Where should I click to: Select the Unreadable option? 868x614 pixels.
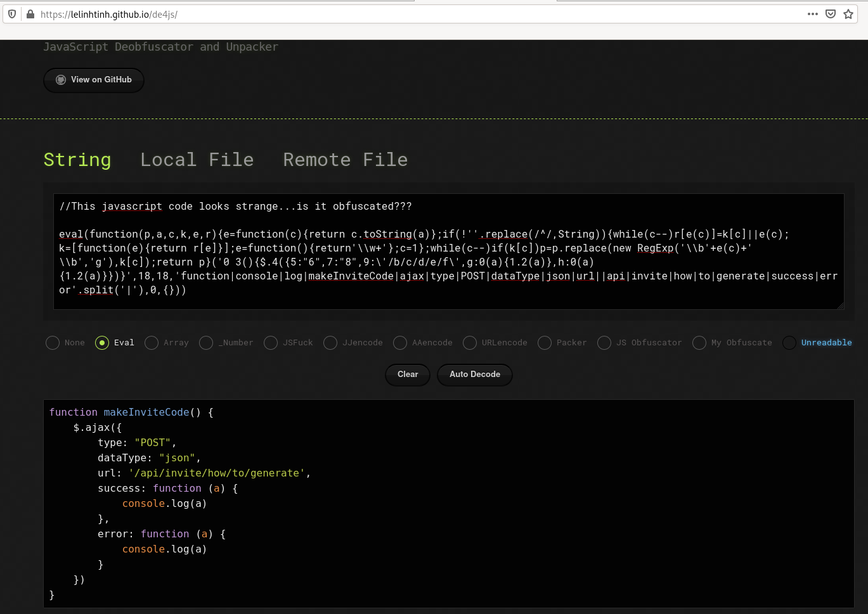click(x=789, y=343)
